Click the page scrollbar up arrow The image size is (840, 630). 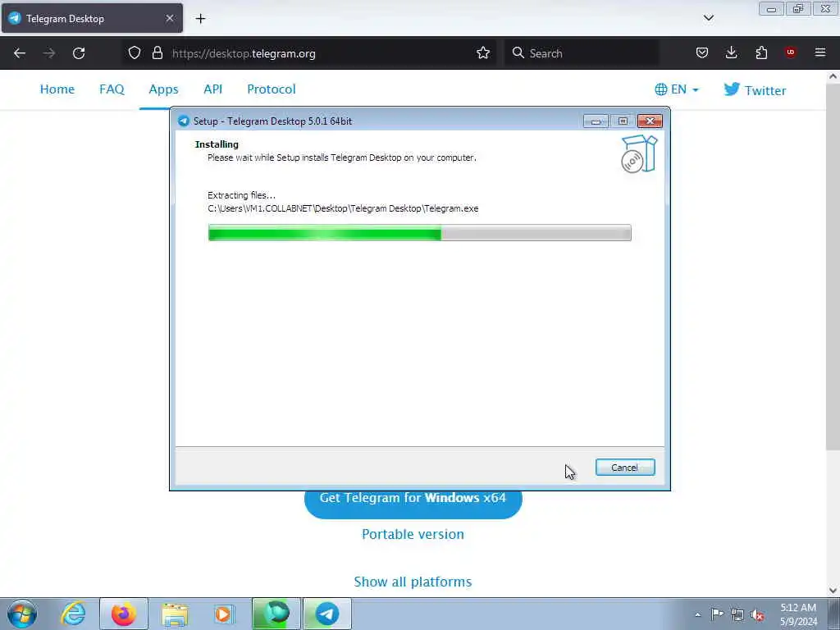833,76
